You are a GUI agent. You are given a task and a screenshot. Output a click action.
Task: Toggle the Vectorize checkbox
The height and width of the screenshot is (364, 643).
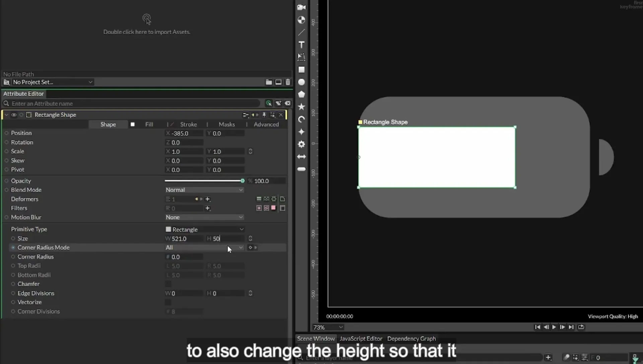click(168, 302)
